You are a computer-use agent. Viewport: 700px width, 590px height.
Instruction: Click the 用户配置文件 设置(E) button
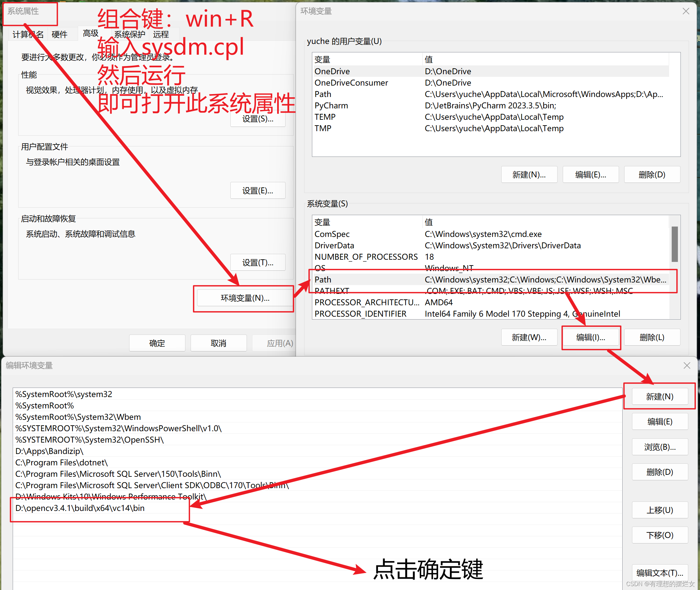(x=257, y=190)
